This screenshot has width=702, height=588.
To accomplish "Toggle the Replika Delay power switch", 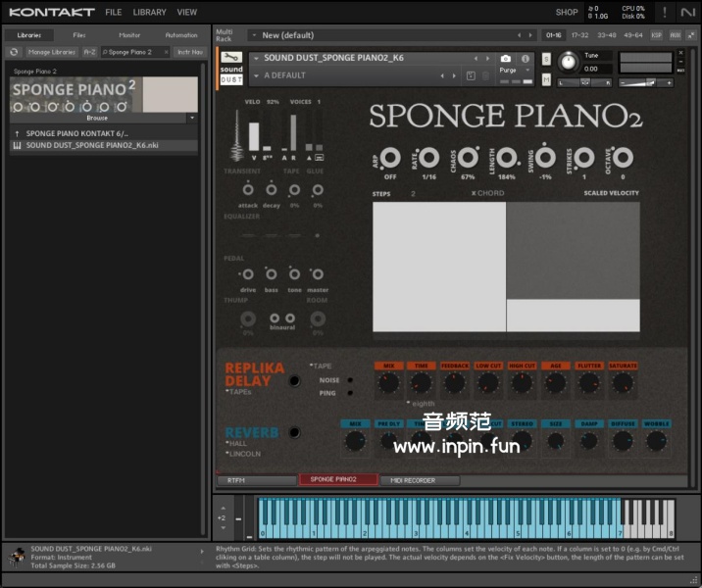I will click(293, 379).
